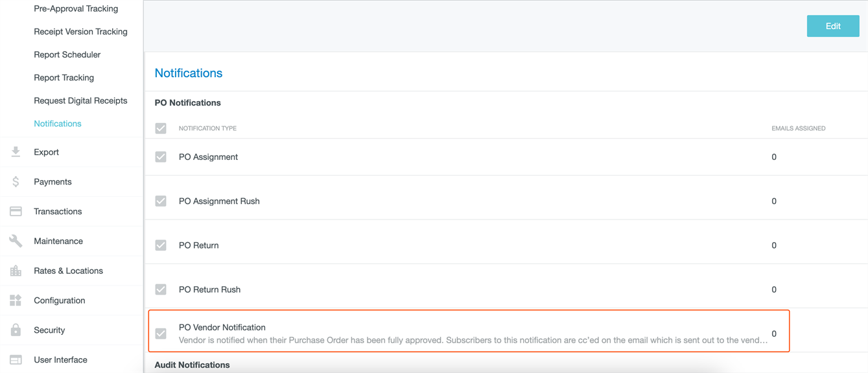Screen dimensions: 868x373
Task: Expand the Security sidebar section
Action: pos(71,330)
